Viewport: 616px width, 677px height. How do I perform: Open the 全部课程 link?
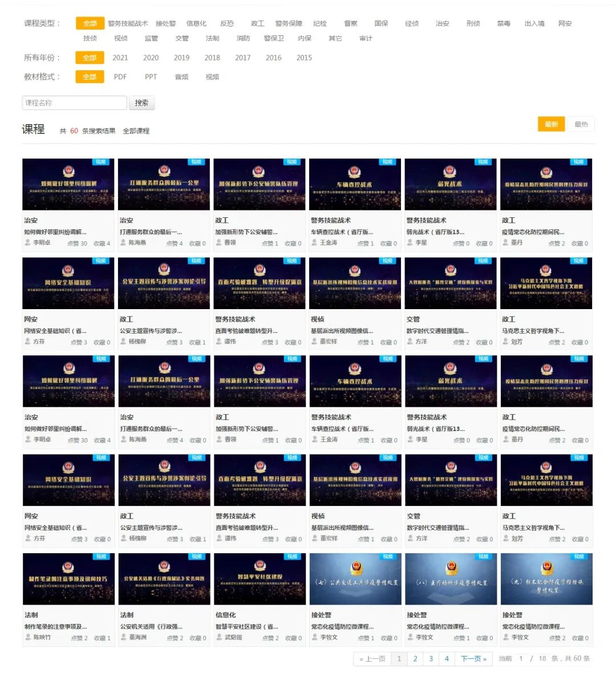136,131
